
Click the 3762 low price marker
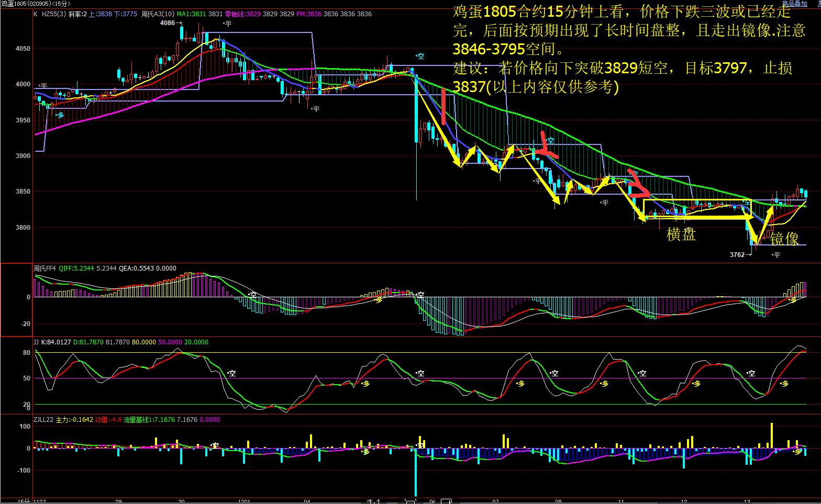tap(737, 255)
